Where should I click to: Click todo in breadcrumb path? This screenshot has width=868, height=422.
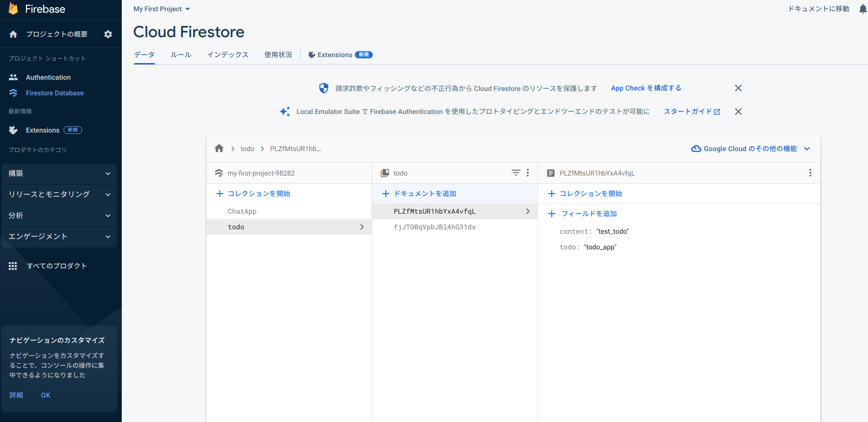[247, 149]
